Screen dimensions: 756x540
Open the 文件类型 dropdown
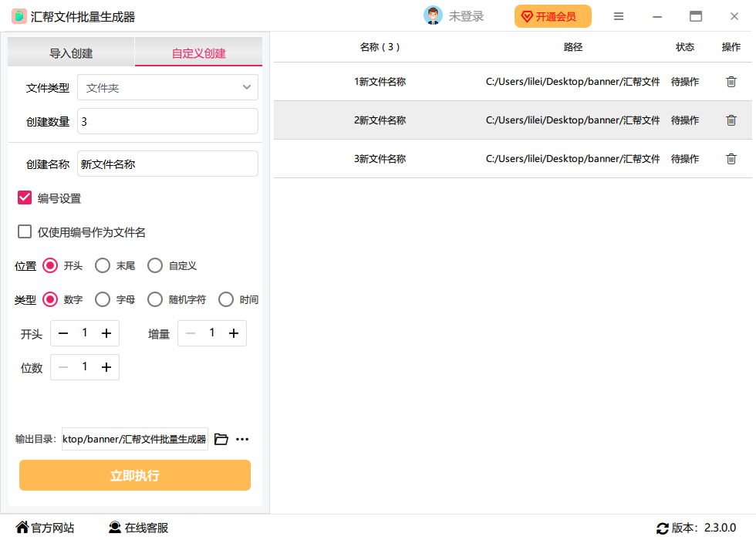(167, 87)
